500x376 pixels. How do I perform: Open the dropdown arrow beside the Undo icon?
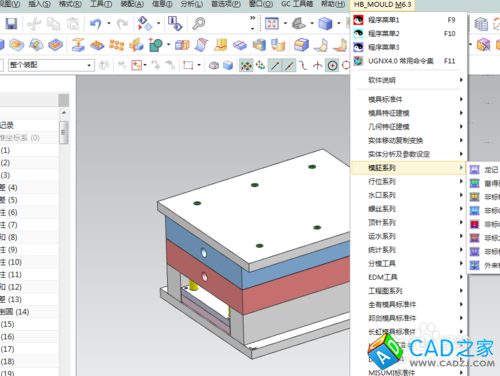coord(109,24)
